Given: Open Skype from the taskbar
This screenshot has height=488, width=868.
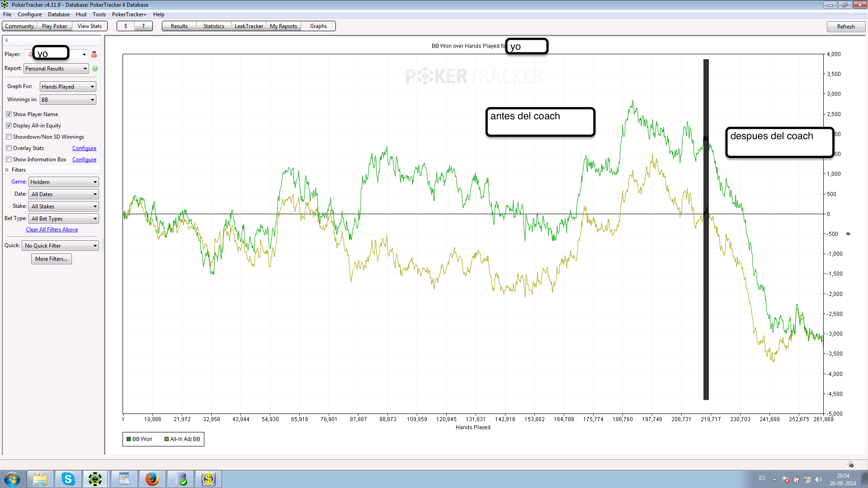Looking at the screenshot, I should pos(68,479).
